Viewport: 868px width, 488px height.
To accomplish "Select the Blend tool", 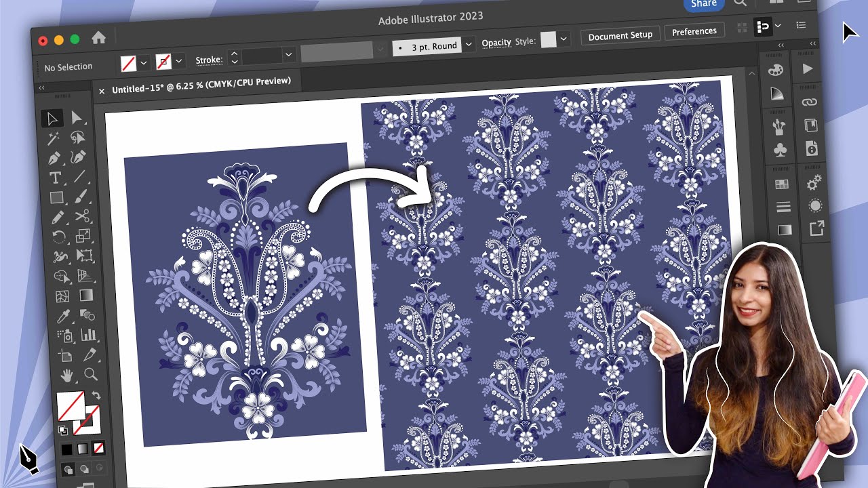I will pos(87,314).
